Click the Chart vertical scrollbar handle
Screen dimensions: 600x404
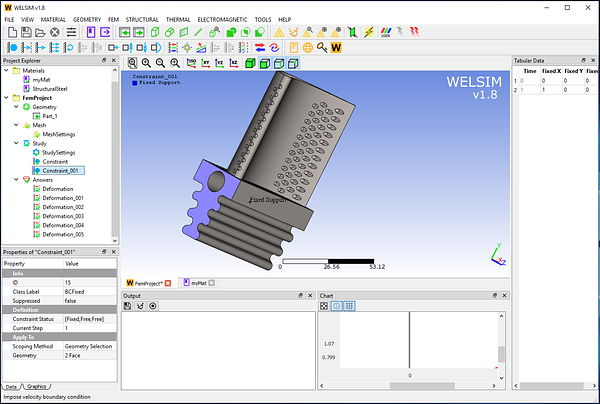(x=501, y=354)
